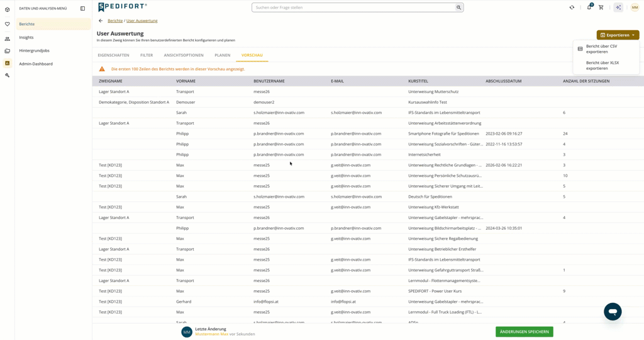This screenshot has height=340, width=644.
Task: Open the notifications bell icon
Action: [x=589, y=7]
